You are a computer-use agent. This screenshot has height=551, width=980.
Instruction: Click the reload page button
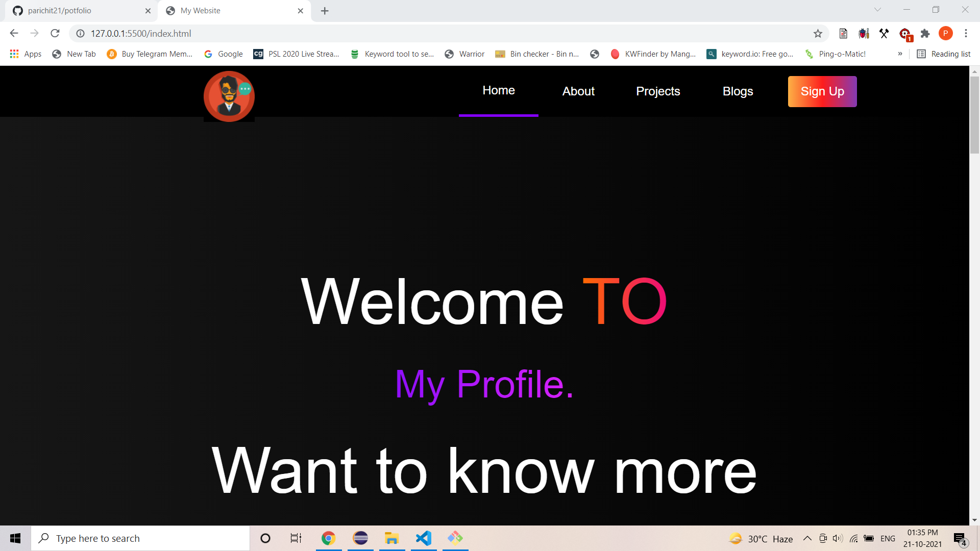(x=55, y=33)
